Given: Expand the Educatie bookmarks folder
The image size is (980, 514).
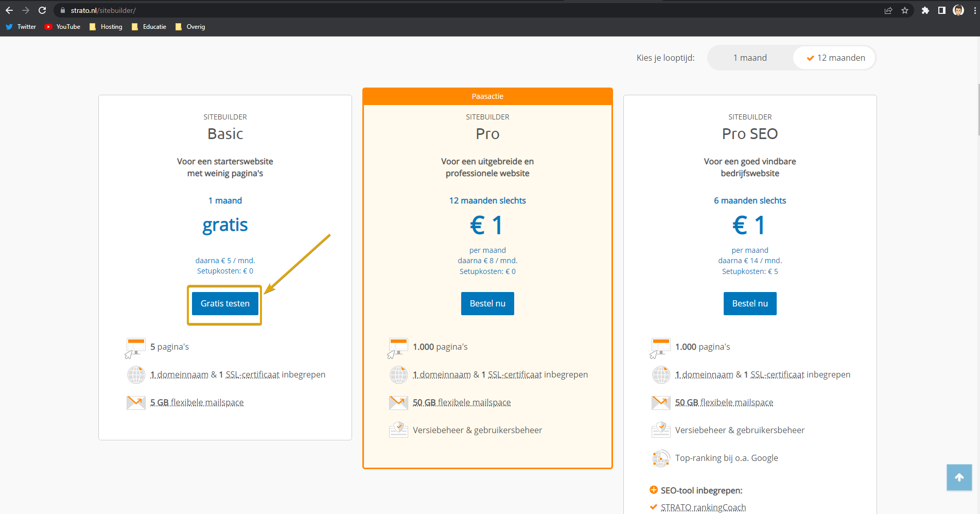Looking at the screenshot, I should (149, 27).
